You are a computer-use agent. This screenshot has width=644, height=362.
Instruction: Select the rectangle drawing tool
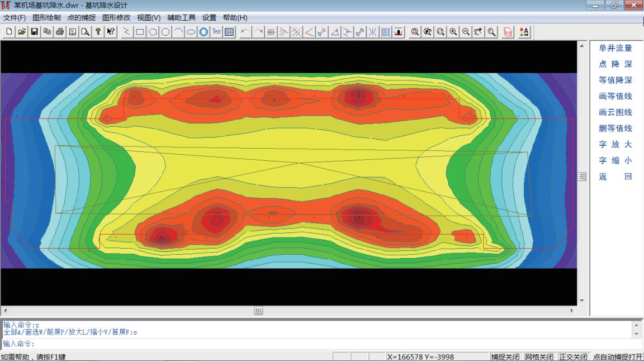pyautogui.click(x=140, y=32)
